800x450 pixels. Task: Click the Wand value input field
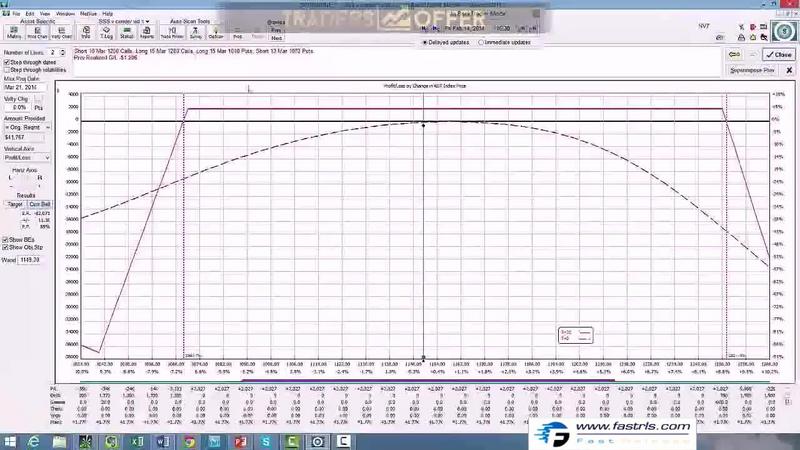(x=30, y=260)
